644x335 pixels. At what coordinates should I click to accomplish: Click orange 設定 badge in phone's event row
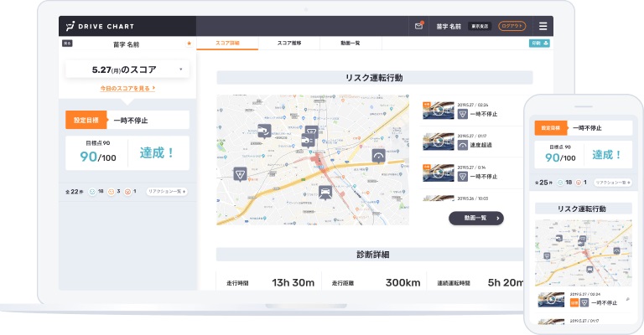click(574, 303)
